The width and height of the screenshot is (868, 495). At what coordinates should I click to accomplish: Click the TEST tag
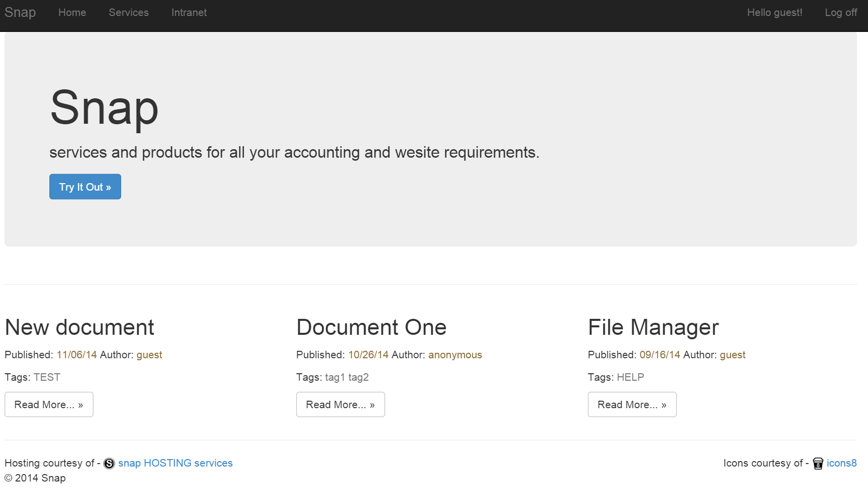tap(47, 377)
